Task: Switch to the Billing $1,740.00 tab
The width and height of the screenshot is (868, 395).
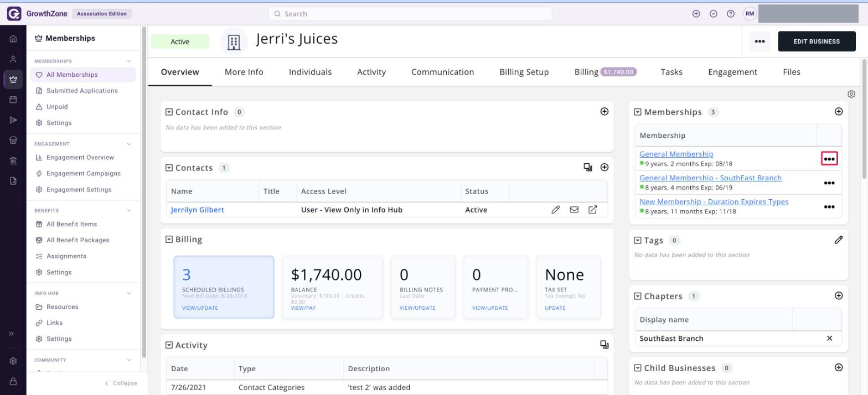Action: pyautogui.click(x=606, y=72)
